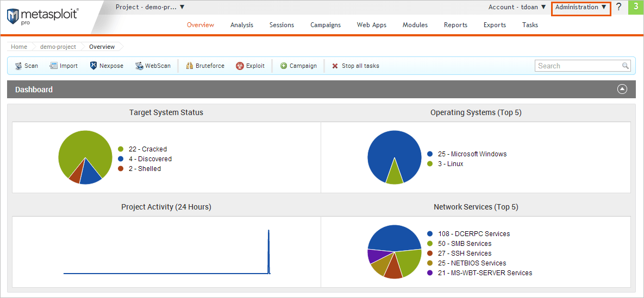Start a WebScan from toolbar

[x=139, y=66]
